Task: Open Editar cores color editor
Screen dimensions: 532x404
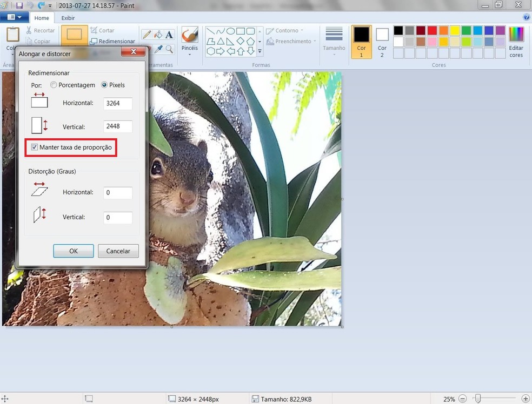Action: tap(516, 42)
